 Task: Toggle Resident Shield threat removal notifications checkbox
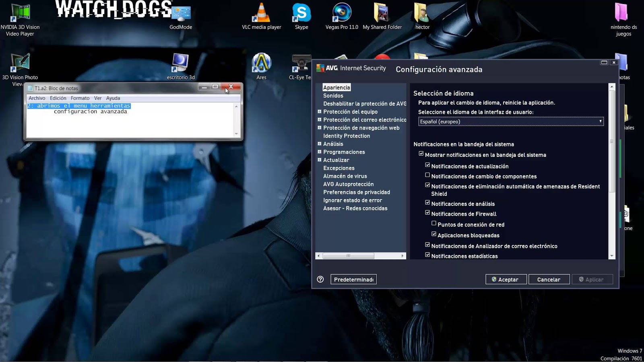tap(427, 185)
